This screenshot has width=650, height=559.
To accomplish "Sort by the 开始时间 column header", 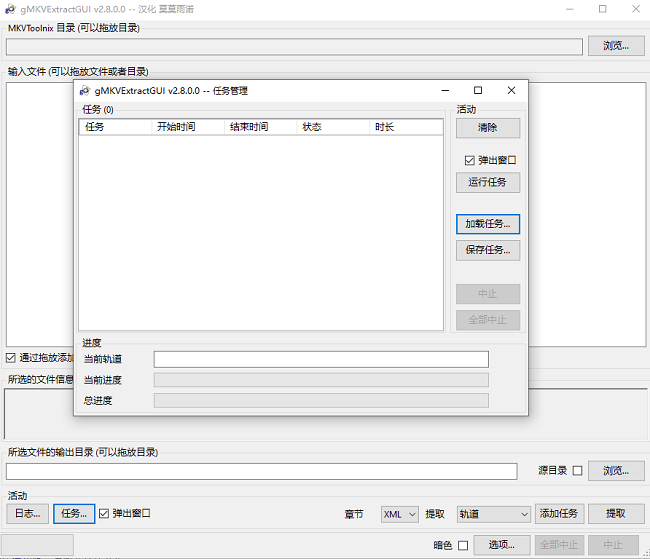I will [x=188, y=127].
